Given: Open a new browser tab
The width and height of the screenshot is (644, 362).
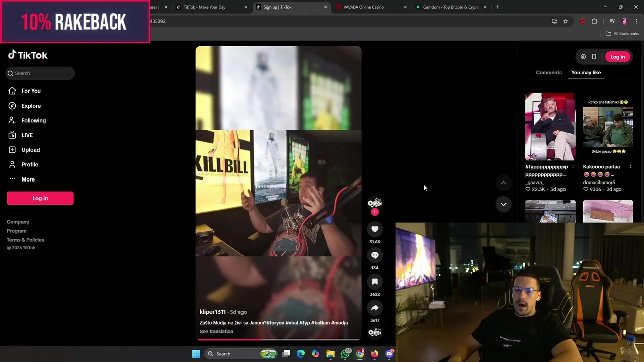Looking at the screenshot, I should coord(497,7).
